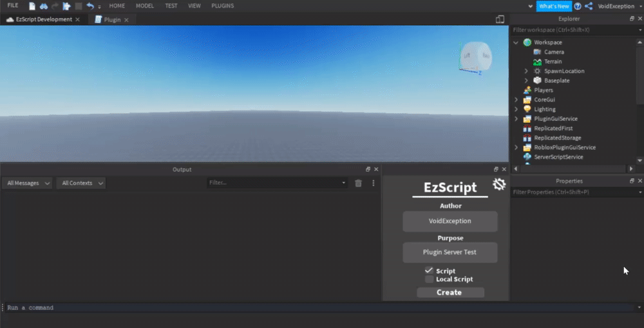The image size is (644, 328).
Task: Click the Stop square icon
Action: [x=79, y=6]
